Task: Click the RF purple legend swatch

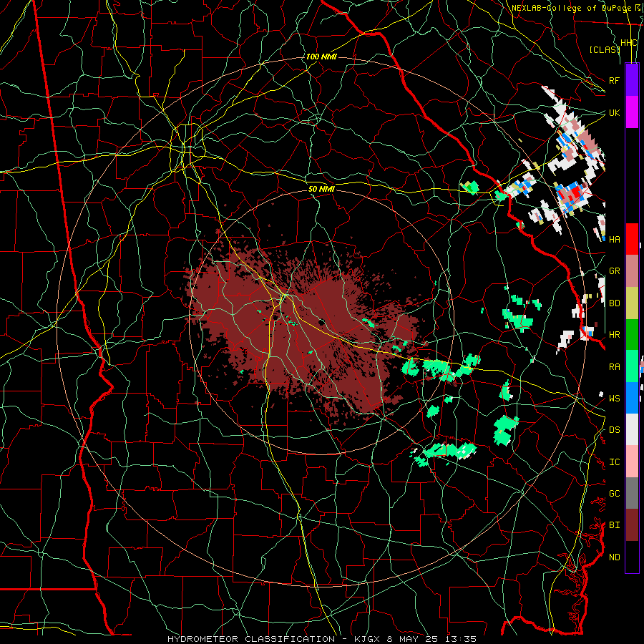Action: 632,80
